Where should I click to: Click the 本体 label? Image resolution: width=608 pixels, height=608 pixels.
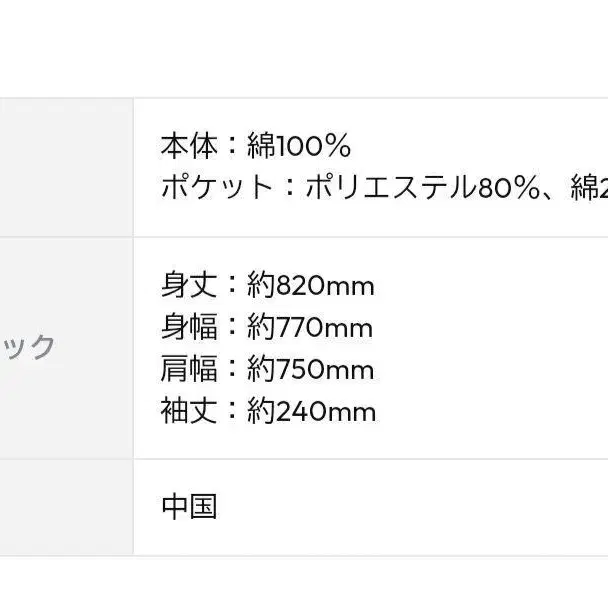[x=189, y=146]
